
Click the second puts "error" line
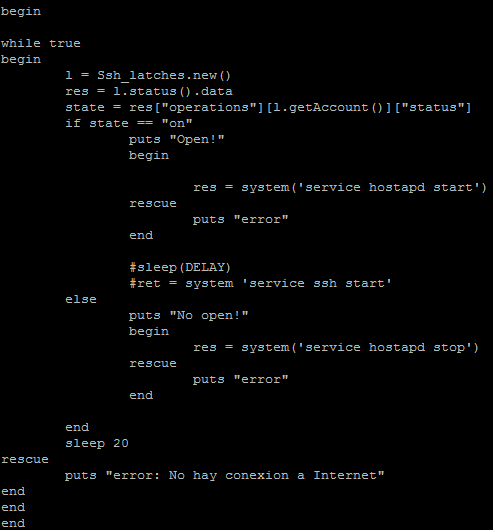click(x=241, y=379)
